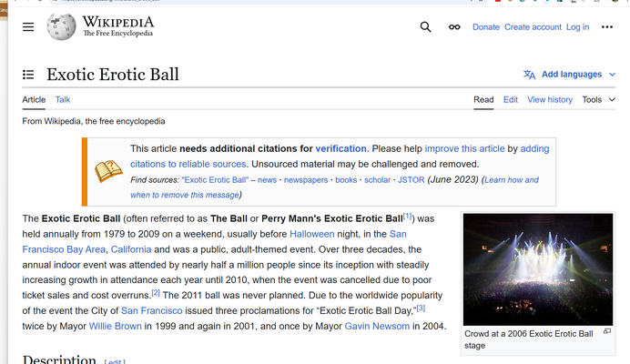The width and height of the screenshot is (630, 364).
Task: Open the 2006 Exotic Erotic Ball crowd photo
Action: [538, 269]
